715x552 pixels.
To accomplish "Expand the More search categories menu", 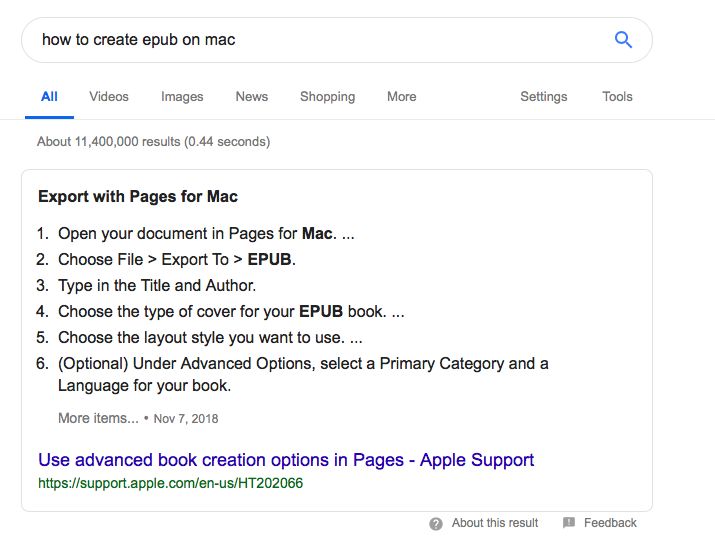I will 401,97.
